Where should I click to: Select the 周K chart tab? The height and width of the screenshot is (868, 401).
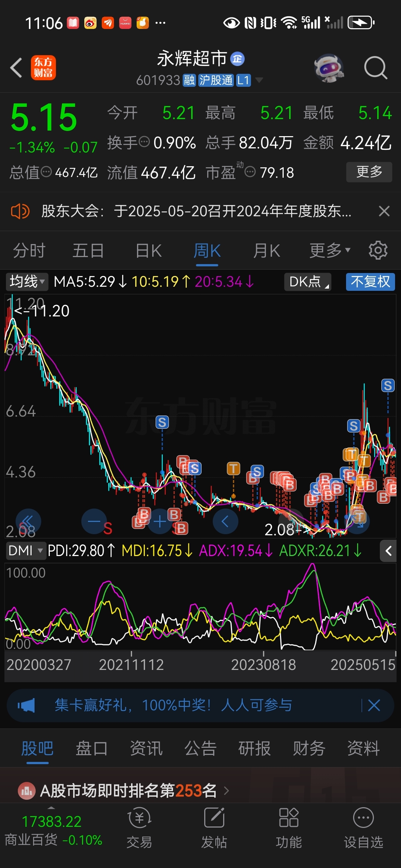click(x=207, y=251)
